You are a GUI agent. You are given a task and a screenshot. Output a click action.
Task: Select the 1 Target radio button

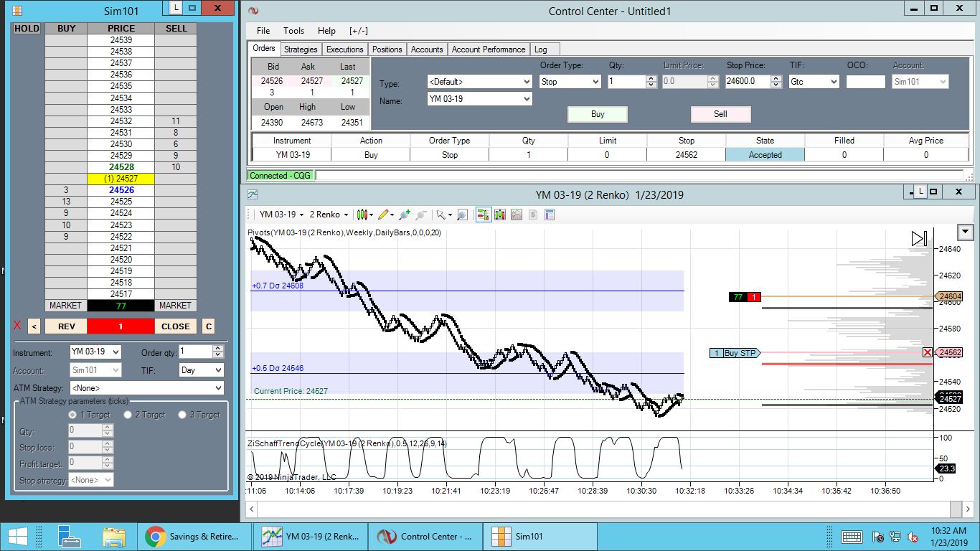[x=72, y=415]
